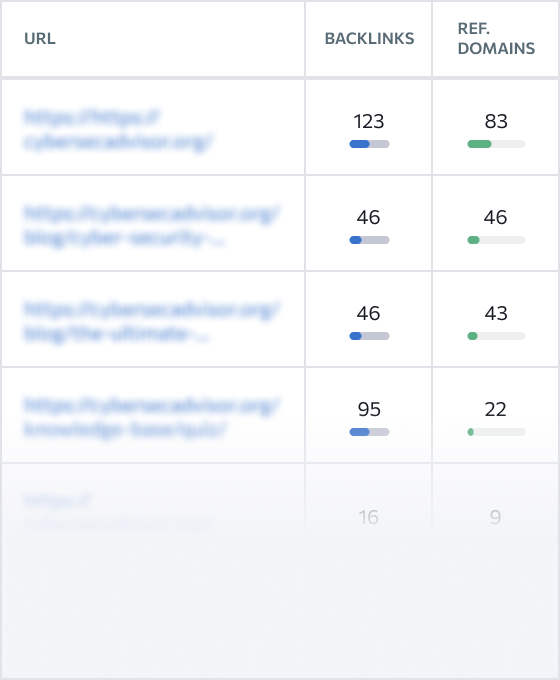The height and width of the screenshot is (680, 560).
Task: Open the blog the-ultimate URL link
Action: (x=152, y=322)
